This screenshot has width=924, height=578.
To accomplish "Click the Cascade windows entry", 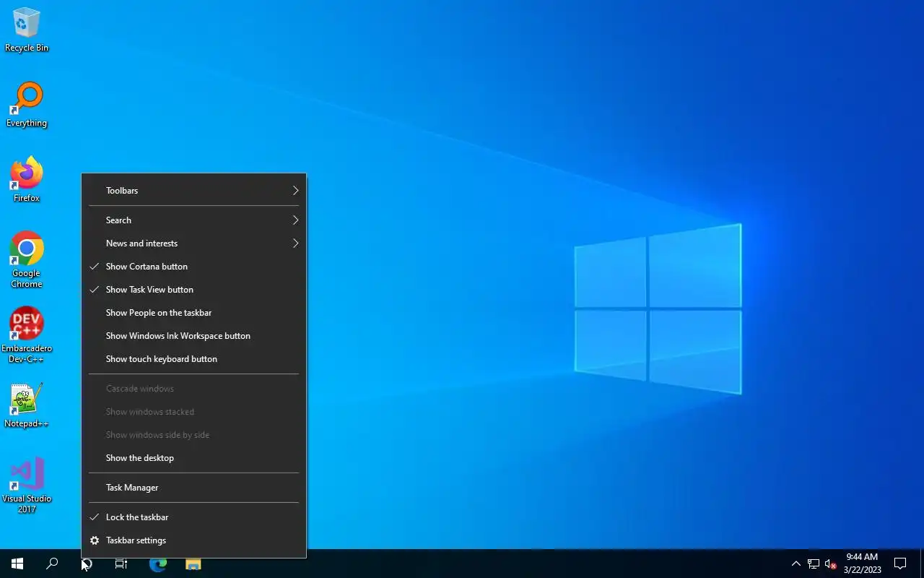I will (x=193, y=389).
